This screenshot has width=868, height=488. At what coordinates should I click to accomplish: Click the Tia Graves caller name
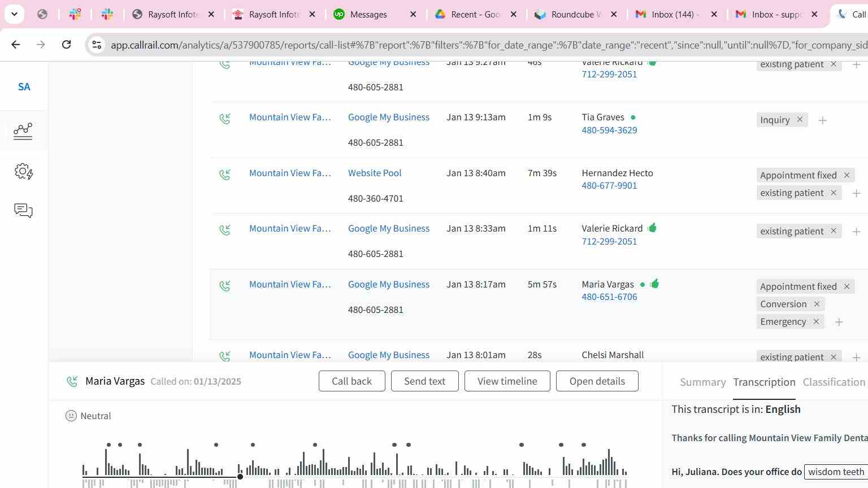603,117
